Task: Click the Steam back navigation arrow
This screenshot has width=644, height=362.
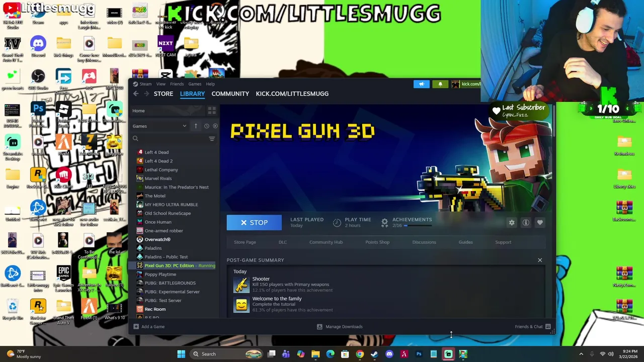Action: 136,94
